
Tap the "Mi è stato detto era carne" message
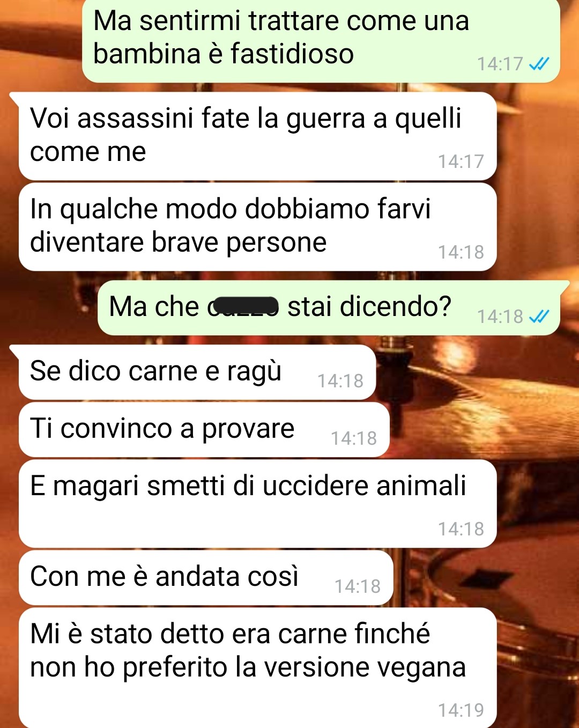point(257,668)
